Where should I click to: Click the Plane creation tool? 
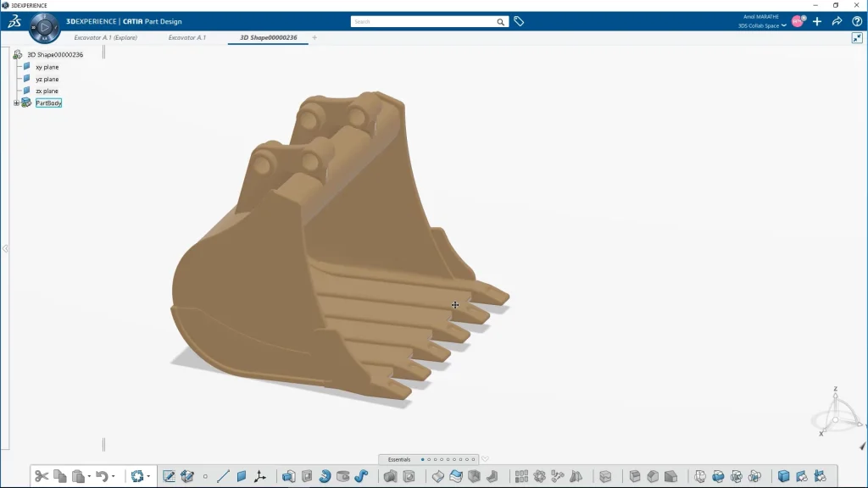[x=242, y=476]
